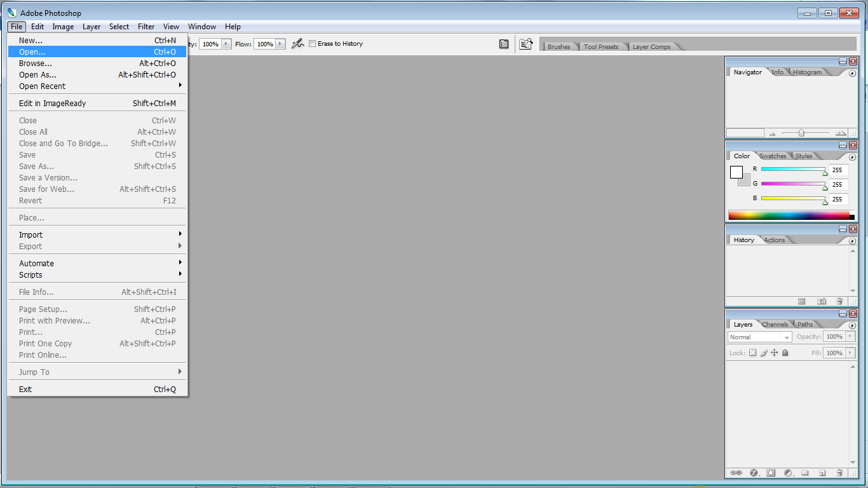Create new document from current state icon
The height and width of the screenshot is (488, 868).
pos(802,301)
